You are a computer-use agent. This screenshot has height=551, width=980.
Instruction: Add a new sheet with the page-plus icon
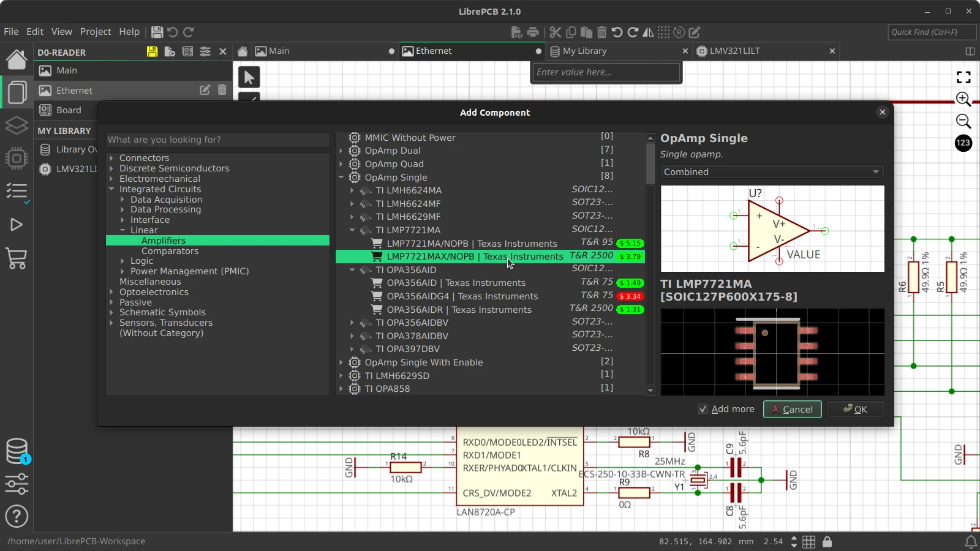click(170, 51)
